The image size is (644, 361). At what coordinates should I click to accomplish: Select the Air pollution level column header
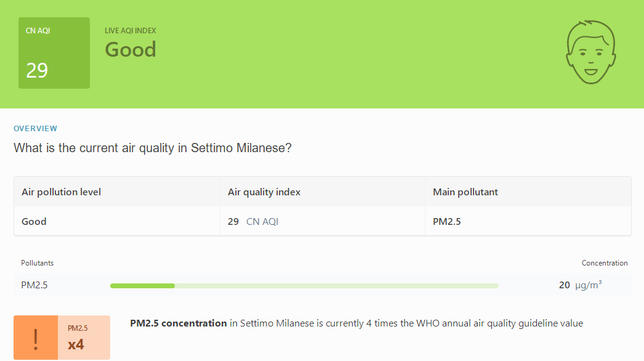pyautogui.click(x=61, y=192)
